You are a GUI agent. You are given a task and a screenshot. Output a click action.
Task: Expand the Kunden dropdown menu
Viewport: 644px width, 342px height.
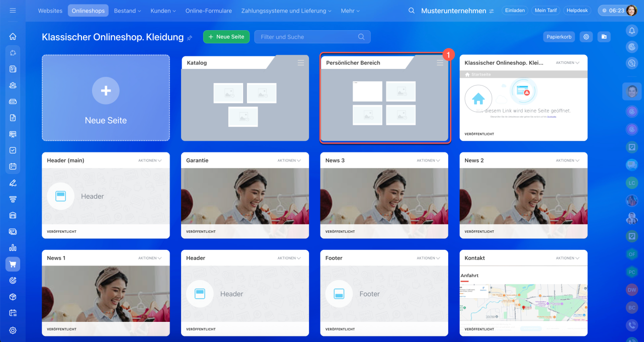163,11
